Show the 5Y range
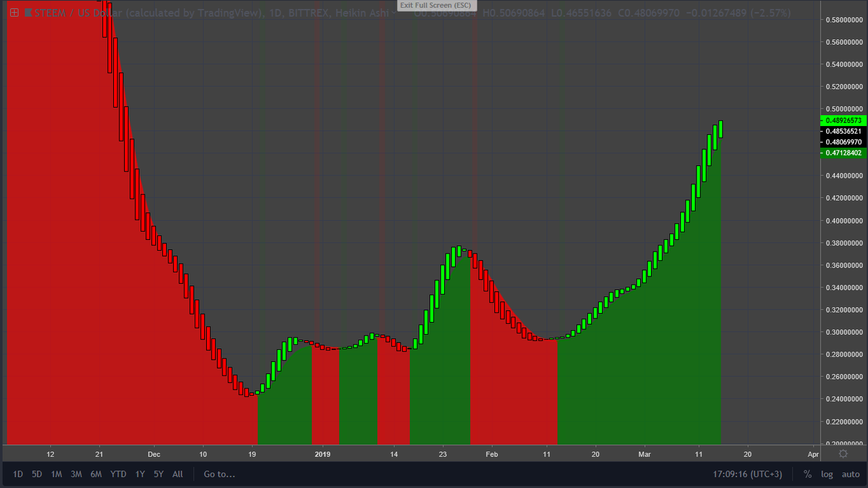 [x=158, y=474]
